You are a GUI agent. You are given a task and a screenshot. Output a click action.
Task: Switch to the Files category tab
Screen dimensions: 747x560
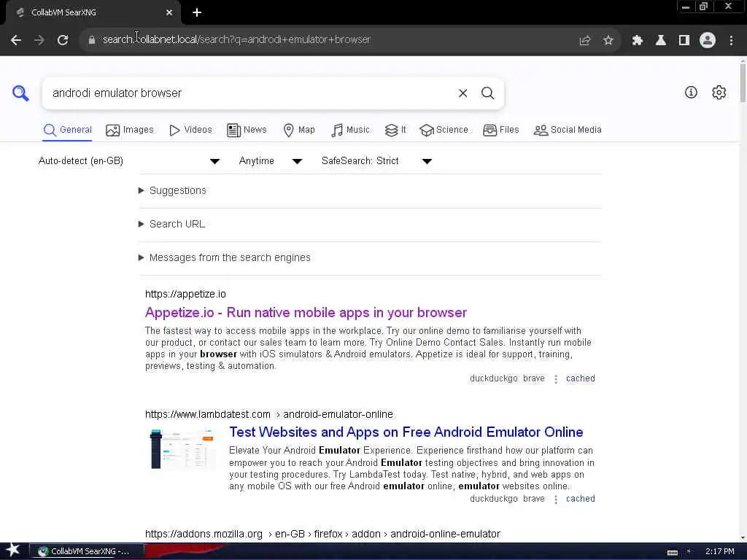click(500, 130)
